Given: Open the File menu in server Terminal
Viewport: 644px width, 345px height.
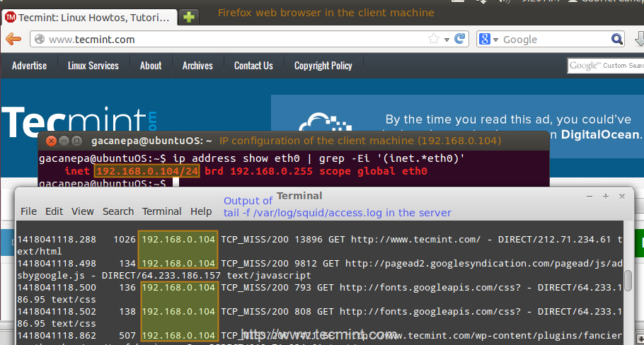Looking at the screenshot, I should pos(29,211).
